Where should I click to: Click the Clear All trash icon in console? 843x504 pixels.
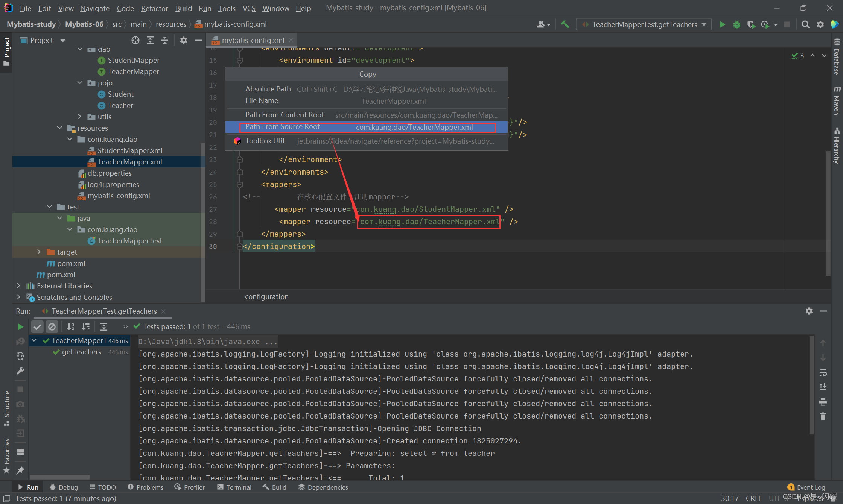(x=823, y=416)
